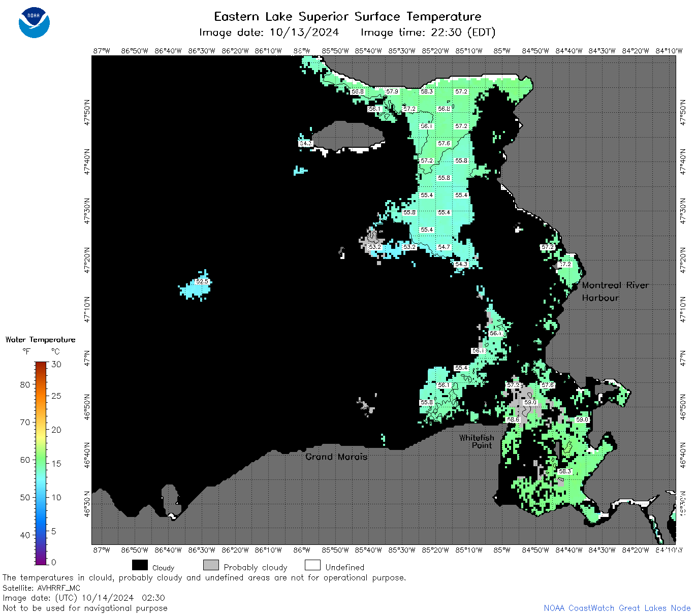Viewport: 696px width, 616px height.
Task: Click the 80 °F tick on the scale
Action: (x=25, y=384)
